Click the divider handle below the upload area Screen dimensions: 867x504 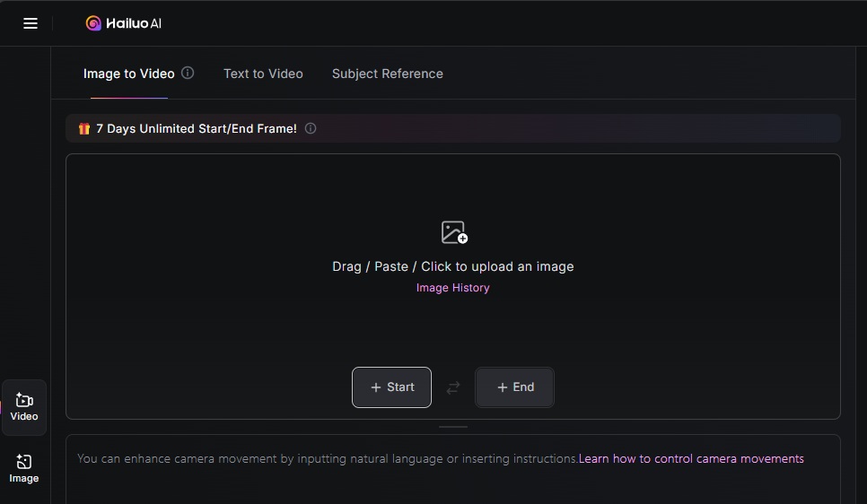pyautogui.click(x=453, y=427)
